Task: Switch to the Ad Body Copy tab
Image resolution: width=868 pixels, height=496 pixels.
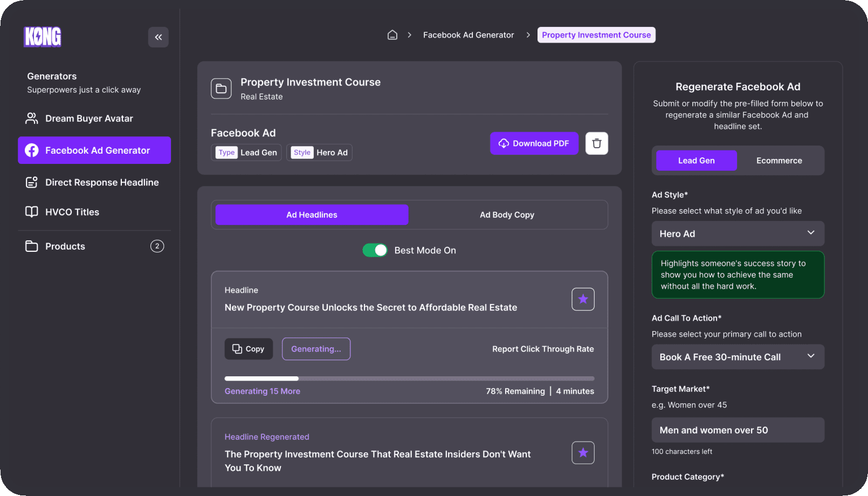Action: tap(507, 215)
